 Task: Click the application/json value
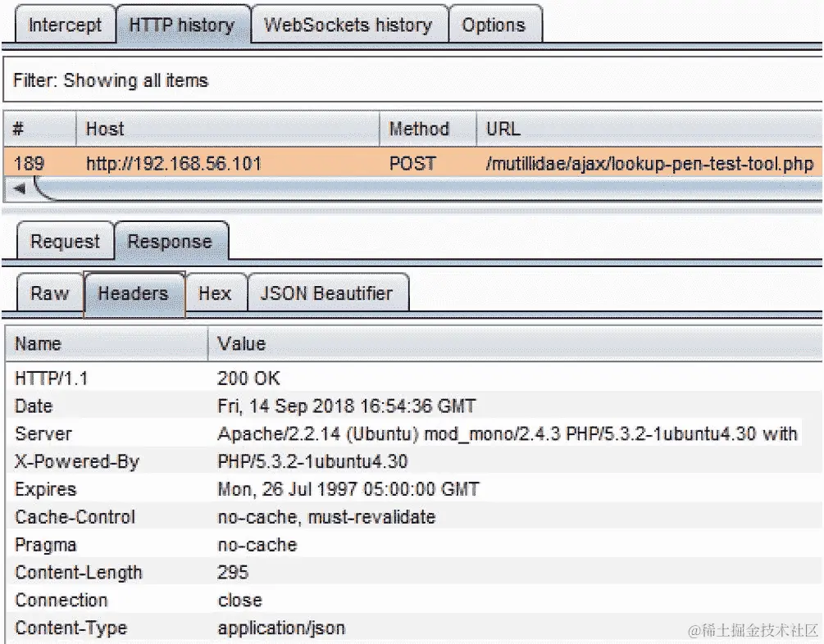282,628
